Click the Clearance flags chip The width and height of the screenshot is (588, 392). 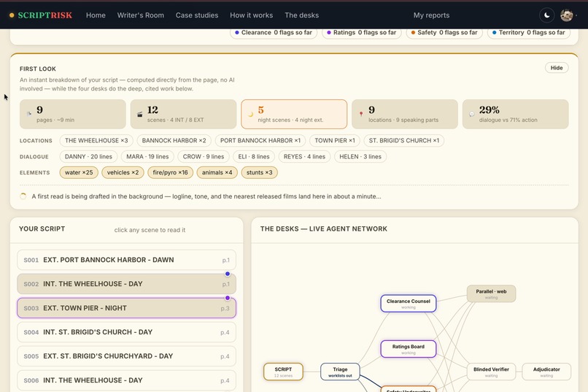tap(274, 33)
